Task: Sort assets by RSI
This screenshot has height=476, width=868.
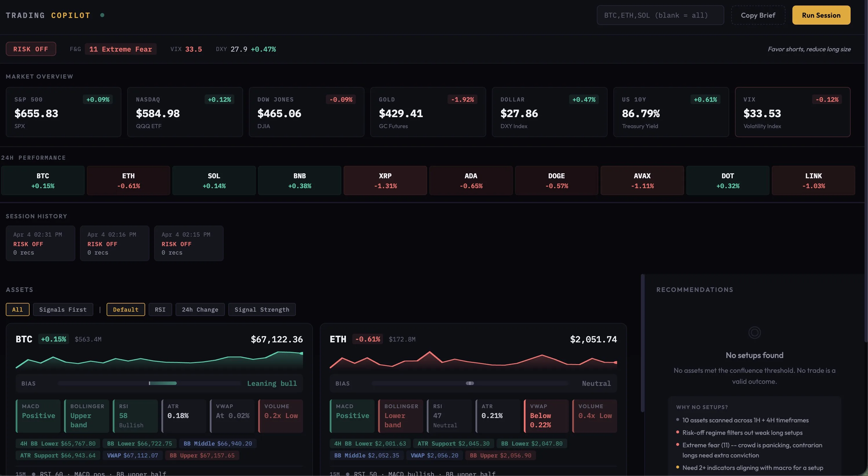Action: (160, 310)
